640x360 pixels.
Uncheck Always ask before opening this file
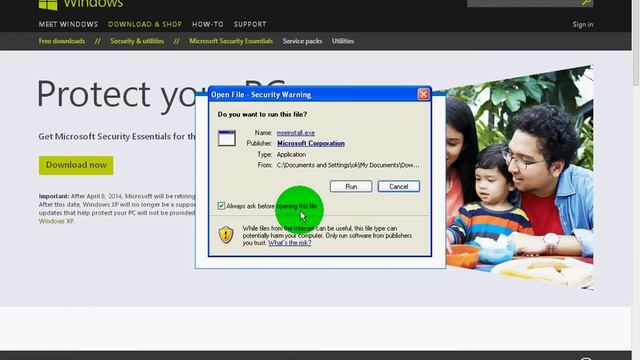coord(221,206)
